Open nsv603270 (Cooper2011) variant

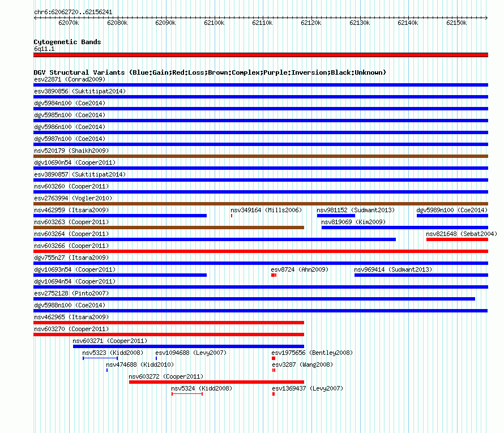[x=71, y=329]
